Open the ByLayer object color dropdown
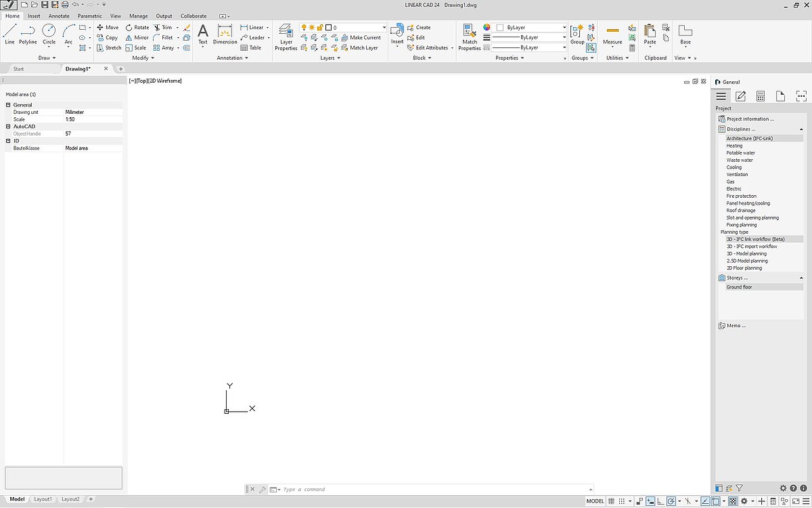 click(564, 28)
